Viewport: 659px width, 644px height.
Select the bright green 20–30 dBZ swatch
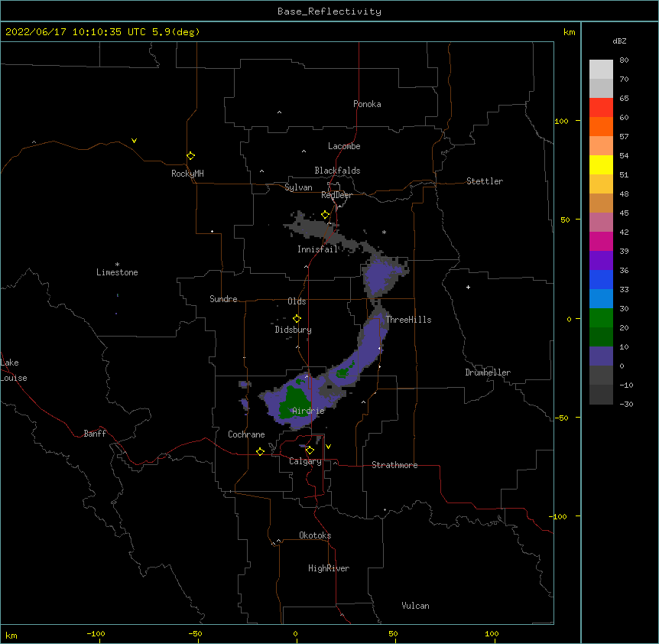(x=601, y=318)
